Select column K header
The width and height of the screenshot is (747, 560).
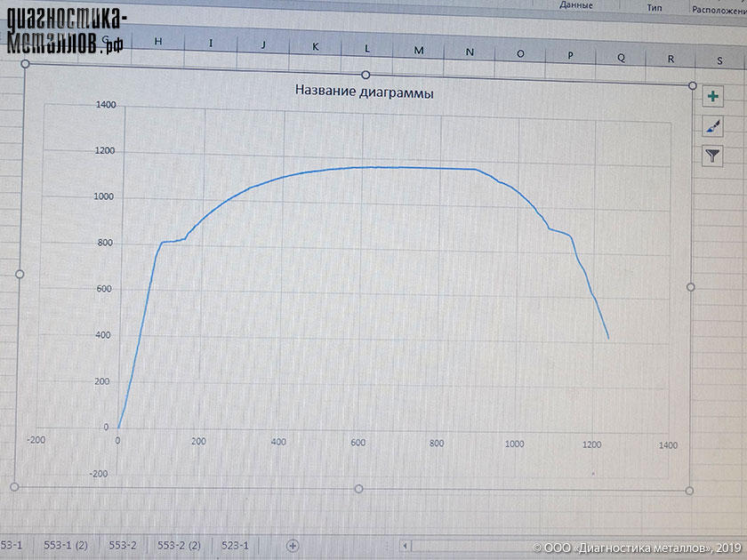316,47
